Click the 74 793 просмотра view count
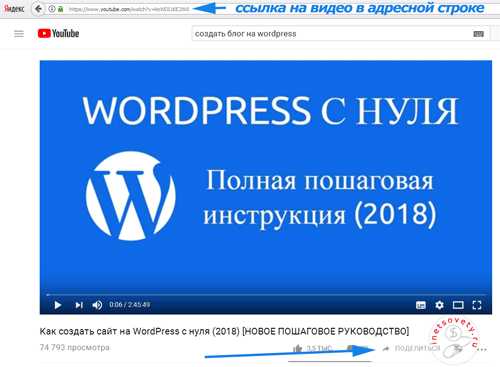 [74, 347]
